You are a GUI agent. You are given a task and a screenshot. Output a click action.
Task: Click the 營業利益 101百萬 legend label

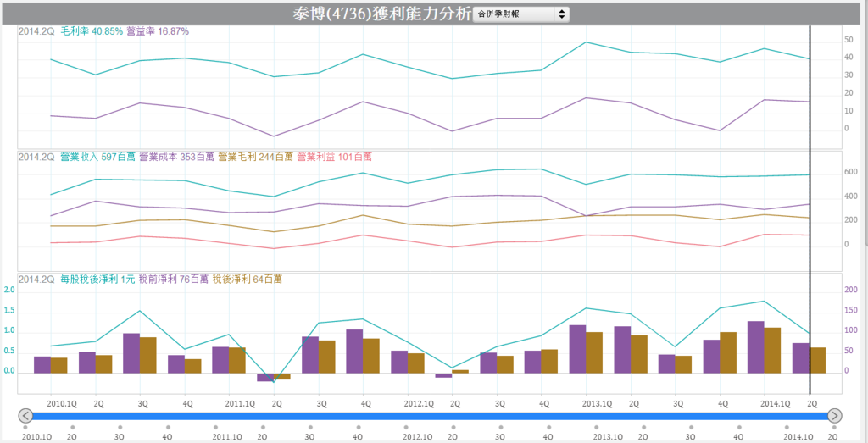334,157
